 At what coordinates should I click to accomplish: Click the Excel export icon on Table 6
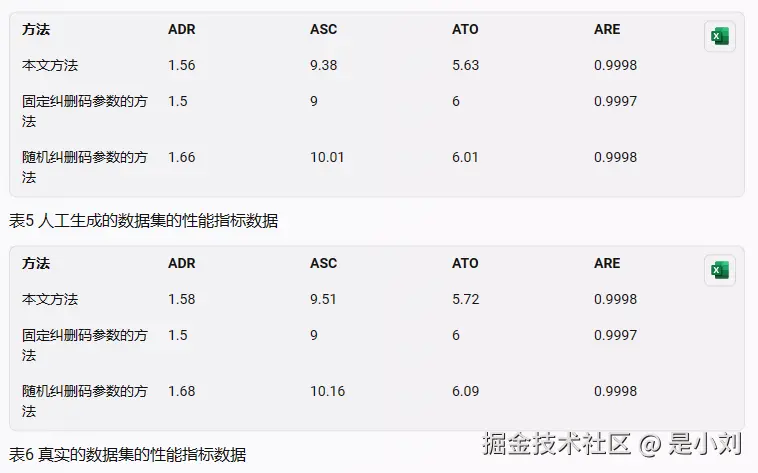[720, 270]
